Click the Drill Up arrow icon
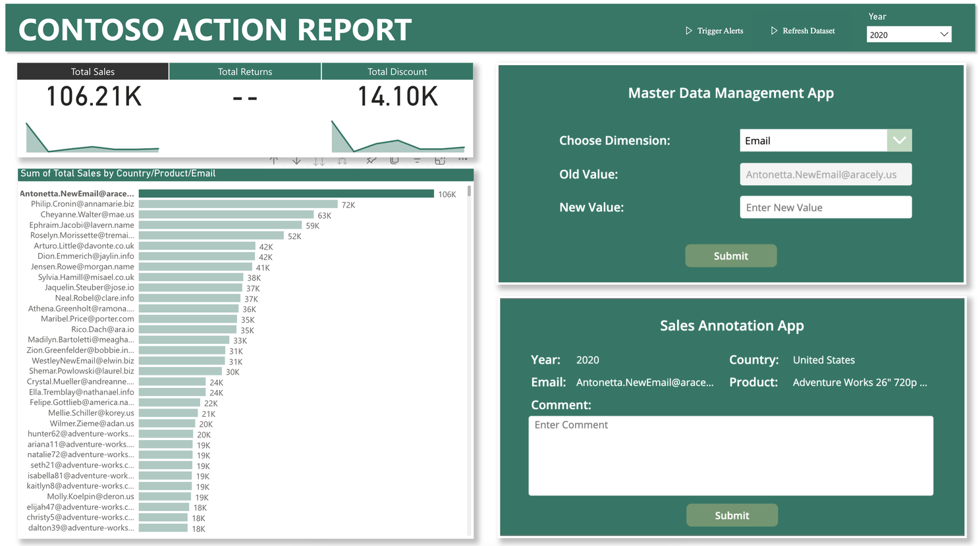The width and height of the screenshot is (980, 546). 274,161
